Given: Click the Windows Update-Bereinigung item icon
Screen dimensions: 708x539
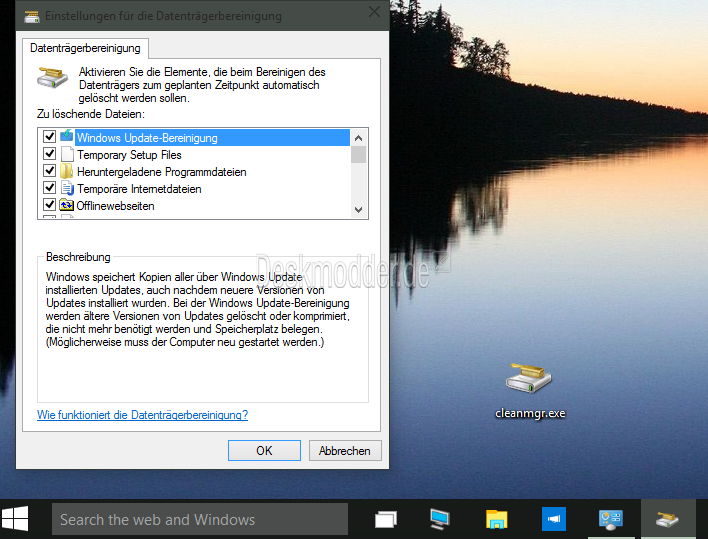Looking at the screenshot, I should pyautogui.click(x=66, y=135).
